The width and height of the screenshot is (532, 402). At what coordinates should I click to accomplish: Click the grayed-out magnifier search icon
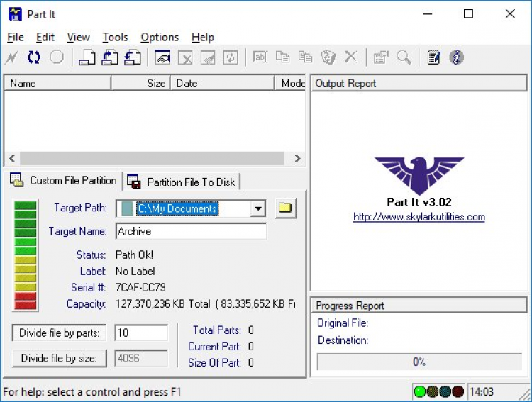[x=404, y=57]
